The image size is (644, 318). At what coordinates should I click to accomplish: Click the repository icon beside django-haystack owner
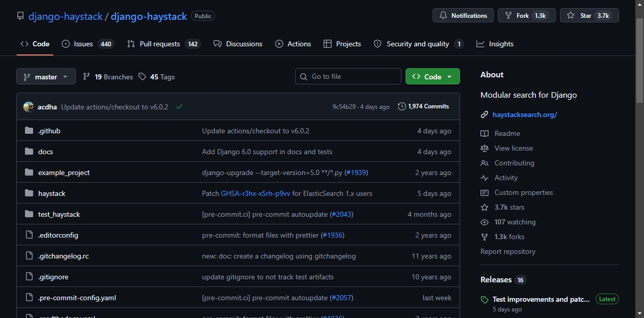click(x=20, y=16)
